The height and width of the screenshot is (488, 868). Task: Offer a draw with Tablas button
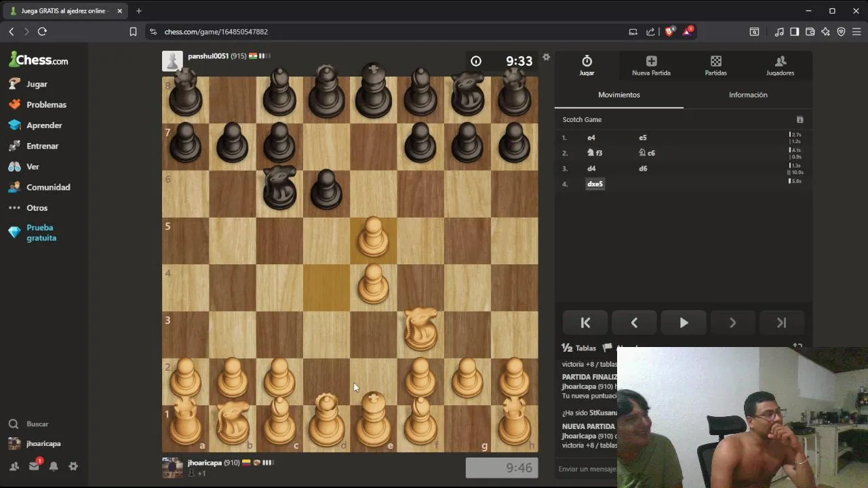[x=579, y=348]
